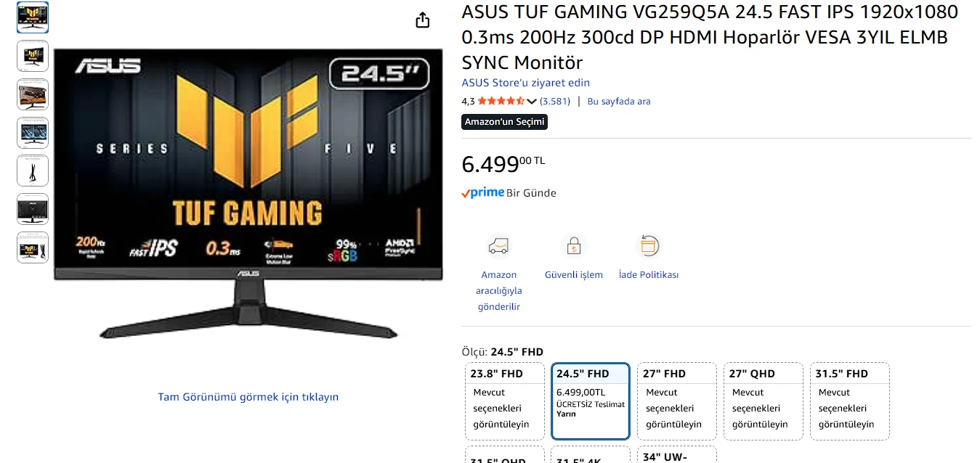The height and width of the screenshot is (463, 980).
Task: Click the secure transaction lock icon
Action: (573, 246)
